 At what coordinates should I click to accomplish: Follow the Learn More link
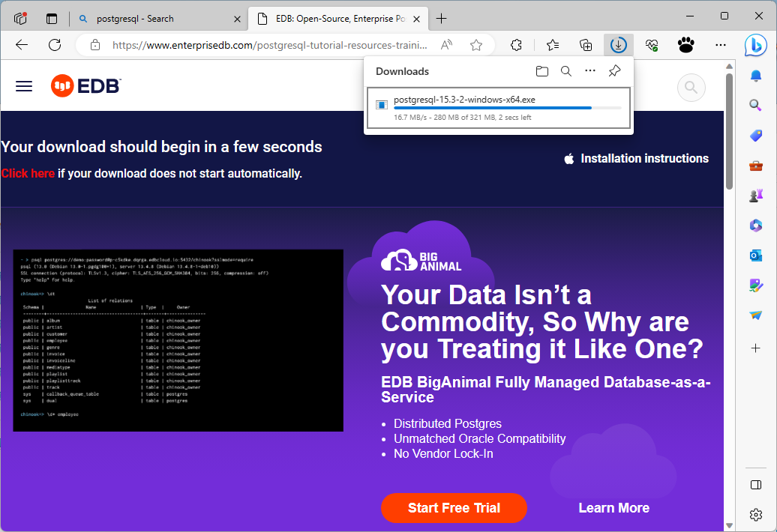[x=613, y=508]
